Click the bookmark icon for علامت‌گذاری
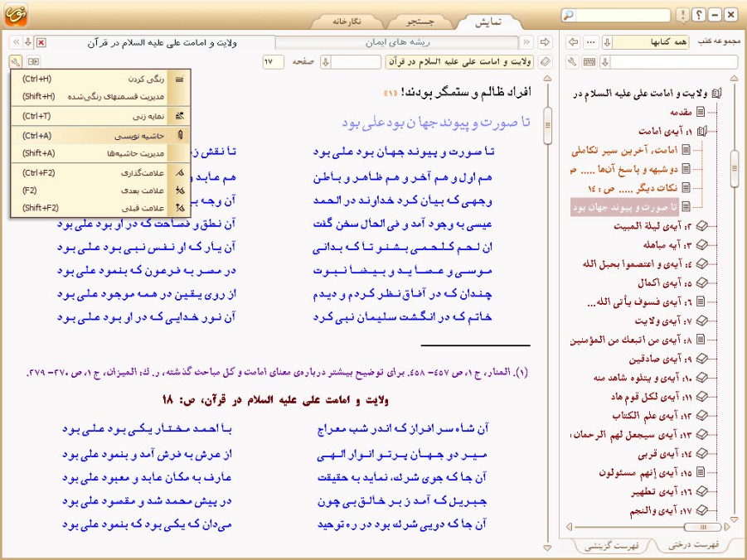The height and width of the screenshot is (560, 747). point(180,173)
